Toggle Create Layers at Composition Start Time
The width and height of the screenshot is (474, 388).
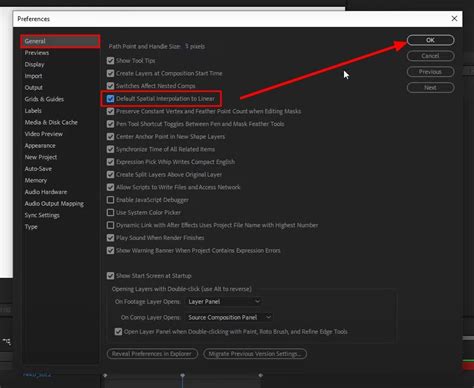[x=110, y=73]
